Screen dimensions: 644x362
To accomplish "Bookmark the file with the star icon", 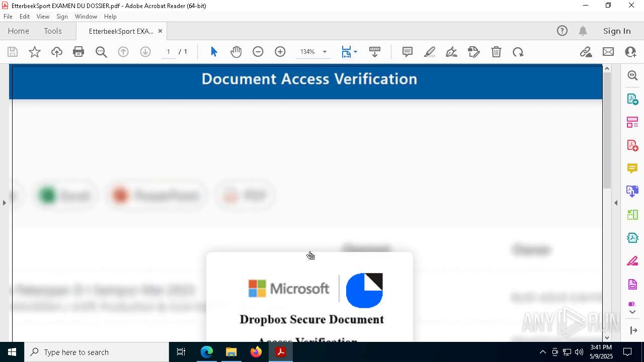I will click(35, 52).
